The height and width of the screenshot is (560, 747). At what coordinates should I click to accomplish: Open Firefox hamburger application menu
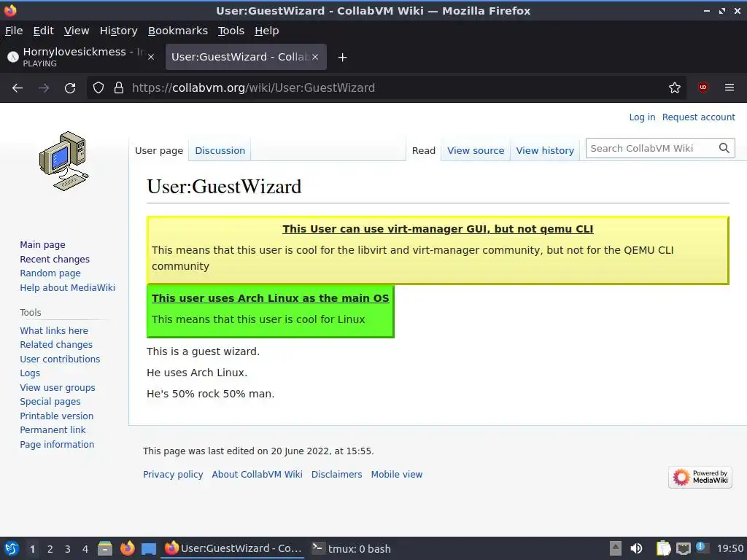click(729, 87)
